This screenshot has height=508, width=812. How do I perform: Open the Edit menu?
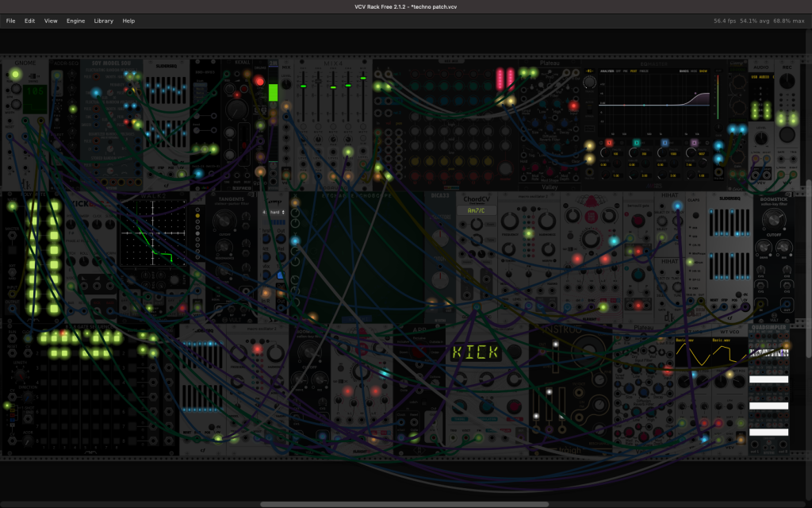point(29,21)
